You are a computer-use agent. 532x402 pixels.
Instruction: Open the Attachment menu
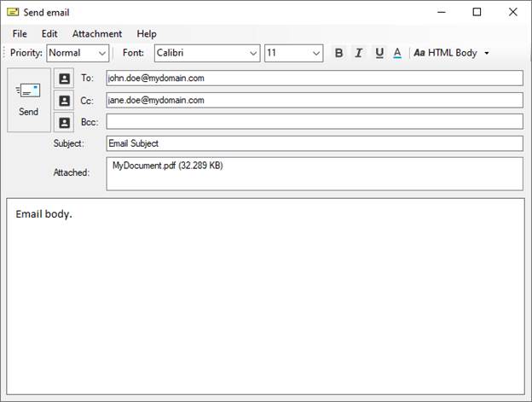coord(96,33)
